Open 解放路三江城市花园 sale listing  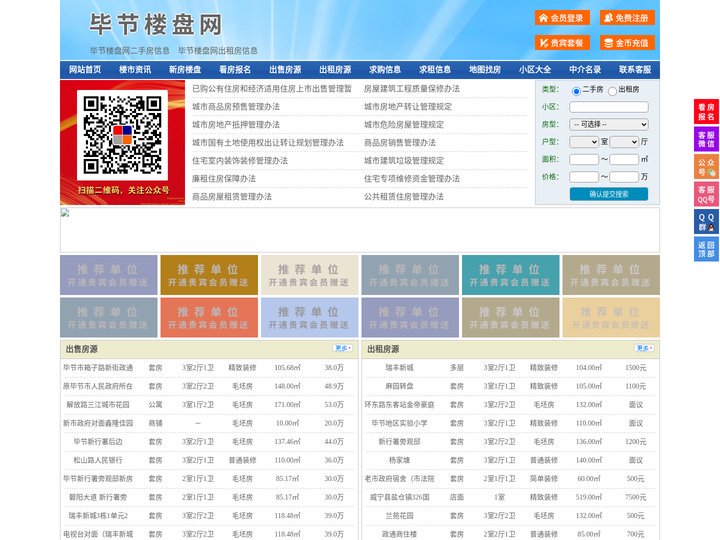point(98,405)
